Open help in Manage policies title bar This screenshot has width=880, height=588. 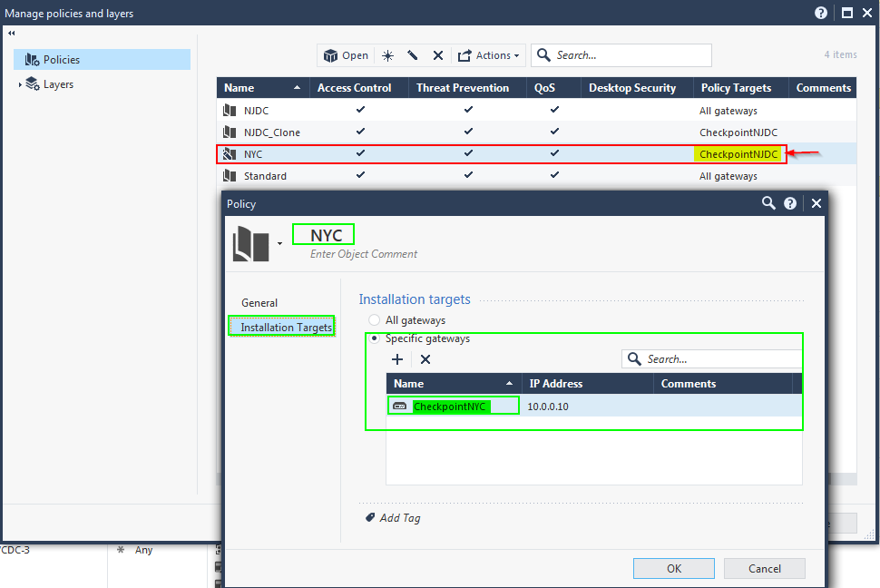tap(821, 13)
